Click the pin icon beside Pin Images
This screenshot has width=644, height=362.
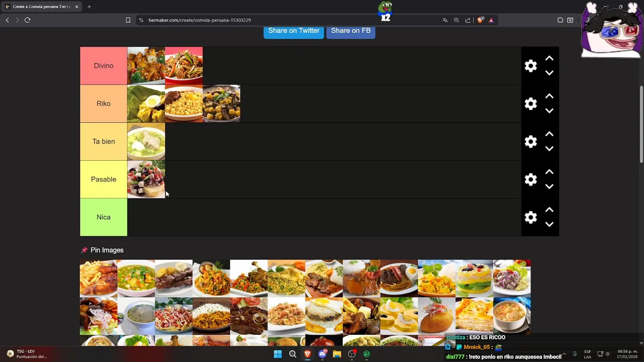pyautogui.click(x=84, y=250)
